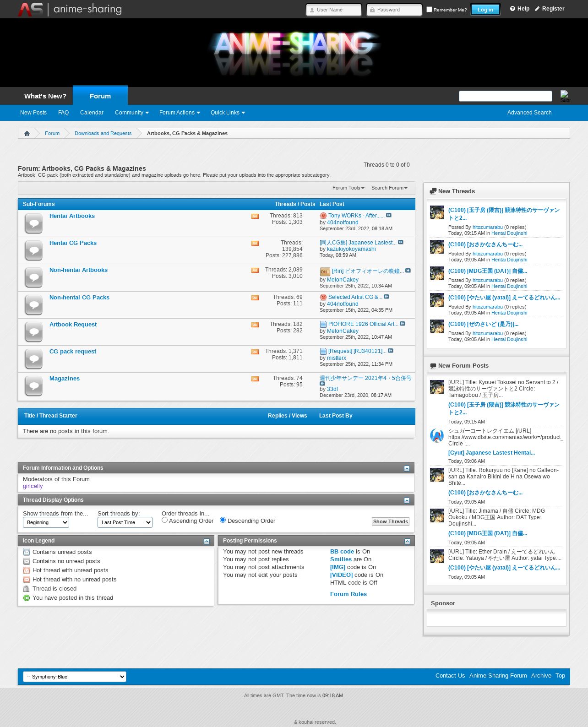Open the RSS feed for Hentai CG Packs

click(255, 243)
